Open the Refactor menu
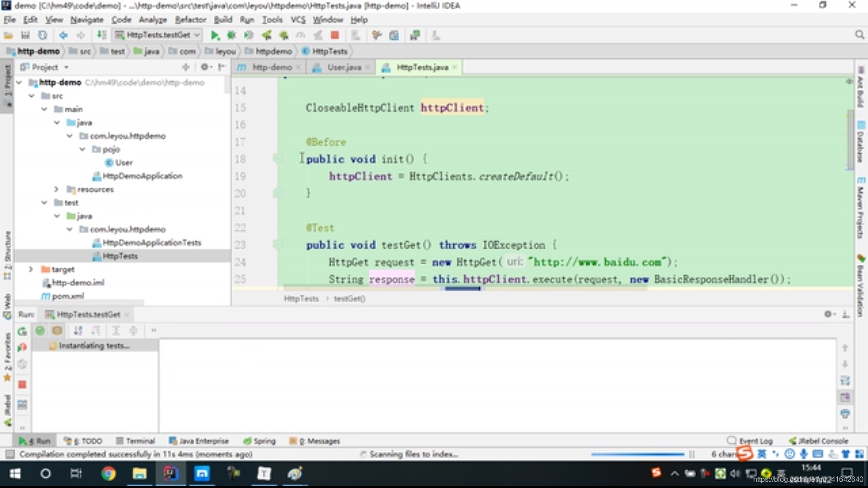 [x=190, y=19]
